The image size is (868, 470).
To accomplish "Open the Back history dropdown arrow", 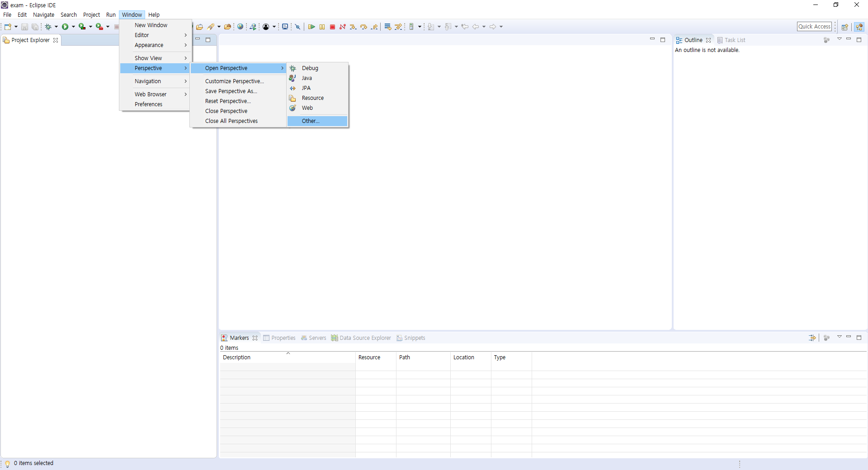I will click(x=484, y=27).
